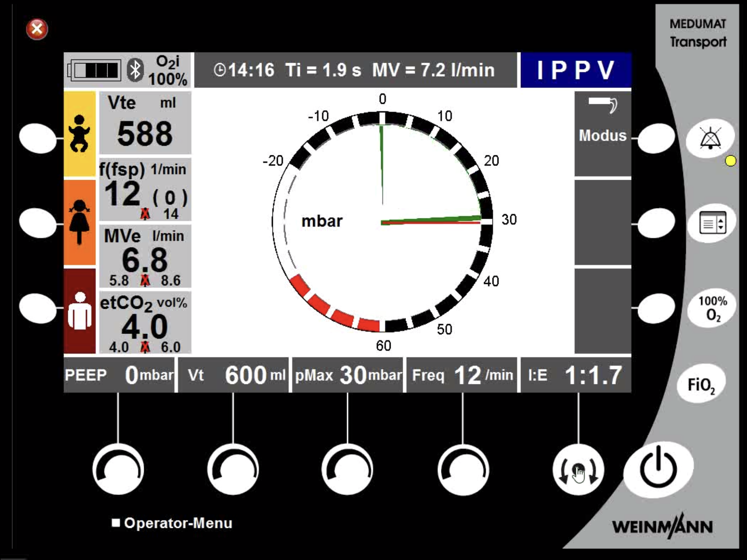Image resolution: width=747 pixels, height=560 pixels.
Task: Select the infant patient icon
Action: (x=80, y=134)
